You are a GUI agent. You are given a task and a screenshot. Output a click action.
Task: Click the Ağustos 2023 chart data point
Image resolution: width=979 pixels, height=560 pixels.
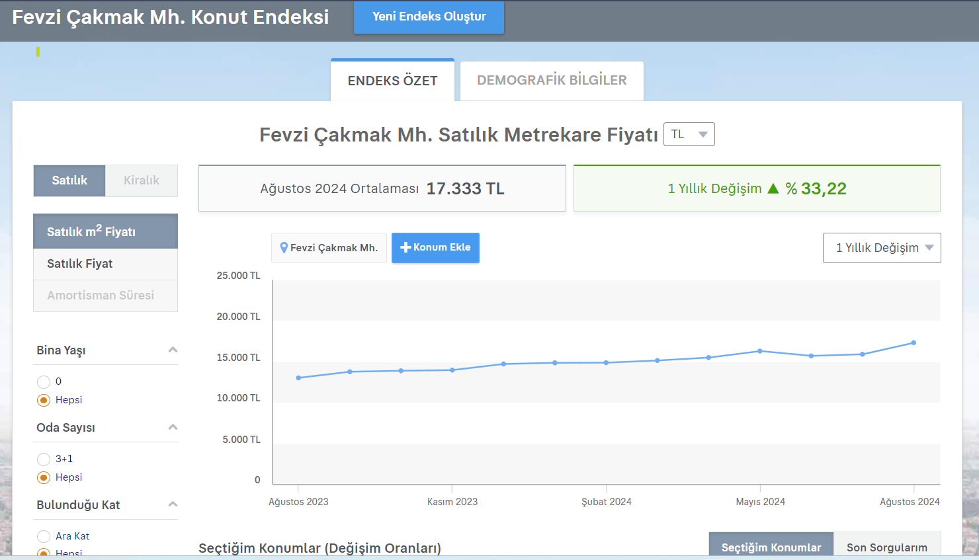point(298,378)
